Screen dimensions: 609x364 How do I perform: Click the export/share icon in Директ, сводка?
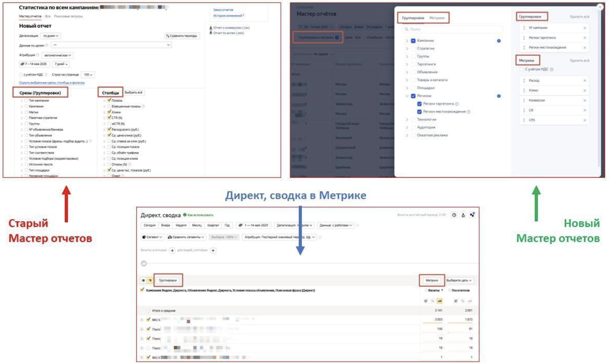point(463,215)
